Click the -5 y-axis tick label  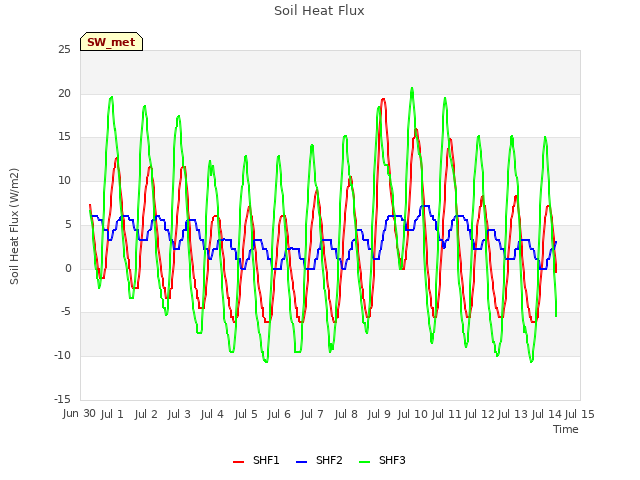65,312
